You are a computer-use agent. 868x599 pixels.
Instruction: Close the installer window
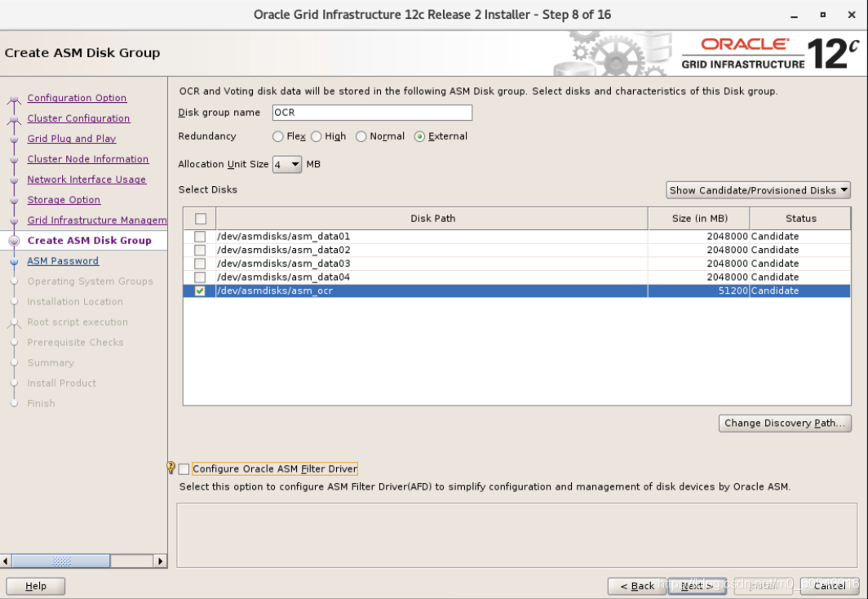tap(852, 15)
